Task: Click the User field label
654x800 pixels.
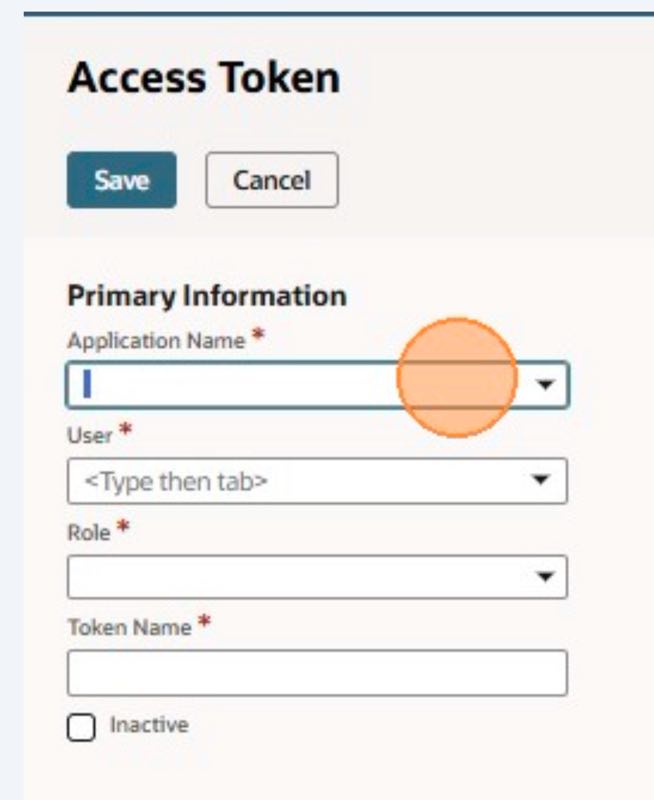Action: tap(89, 437)
